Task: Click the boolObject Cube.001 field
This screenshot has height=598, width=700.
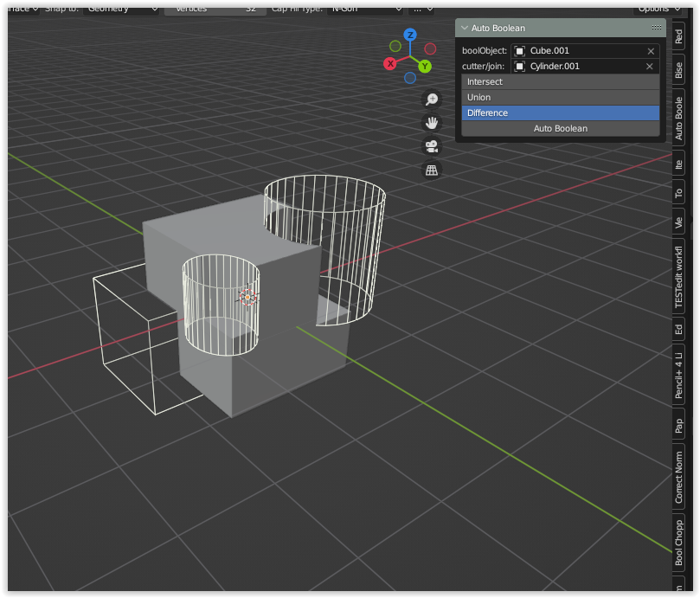Action: pyautogui.click(x=585, y=51)
